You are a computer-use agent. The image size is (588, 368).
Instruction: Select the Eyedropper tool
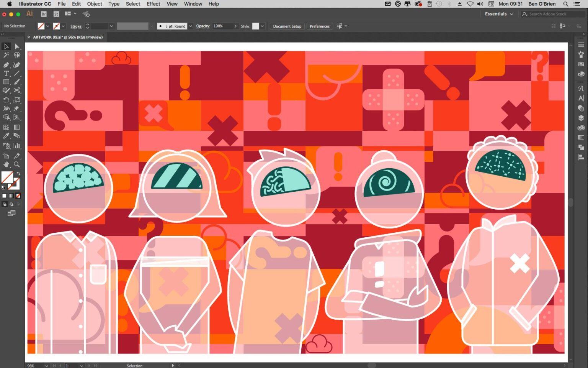[6, 136]
